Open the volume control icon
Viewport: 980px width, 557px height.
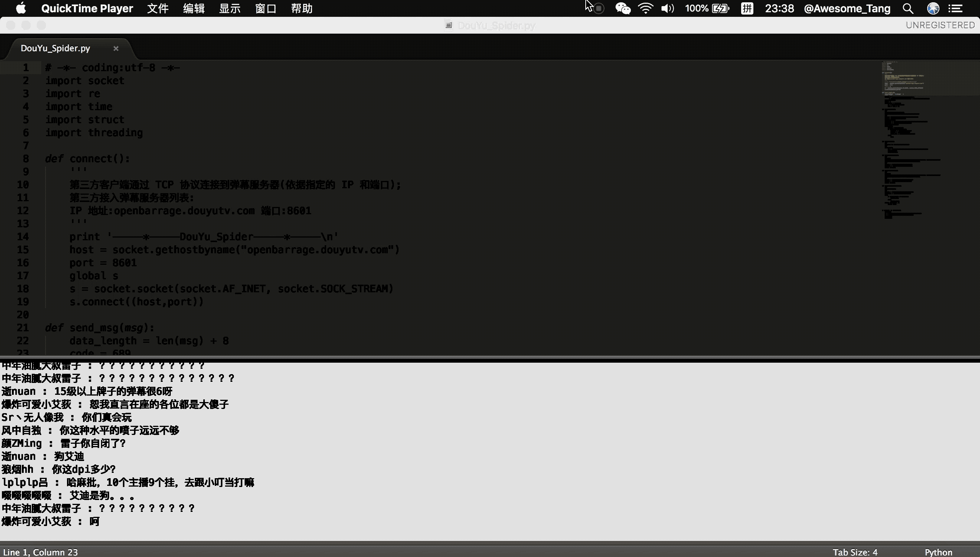pyautogui.click(x=668, y=8)
